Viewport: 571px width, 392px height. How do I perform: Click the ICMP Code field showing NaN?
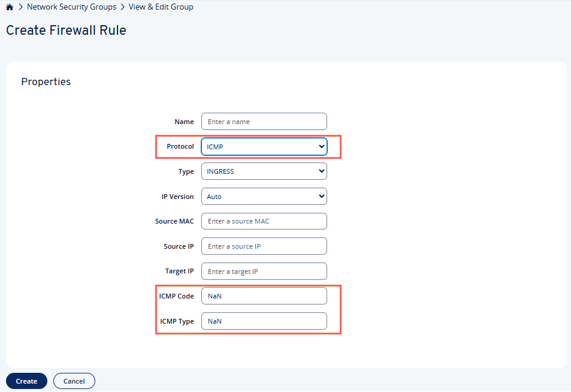click(x=264, y=295)
